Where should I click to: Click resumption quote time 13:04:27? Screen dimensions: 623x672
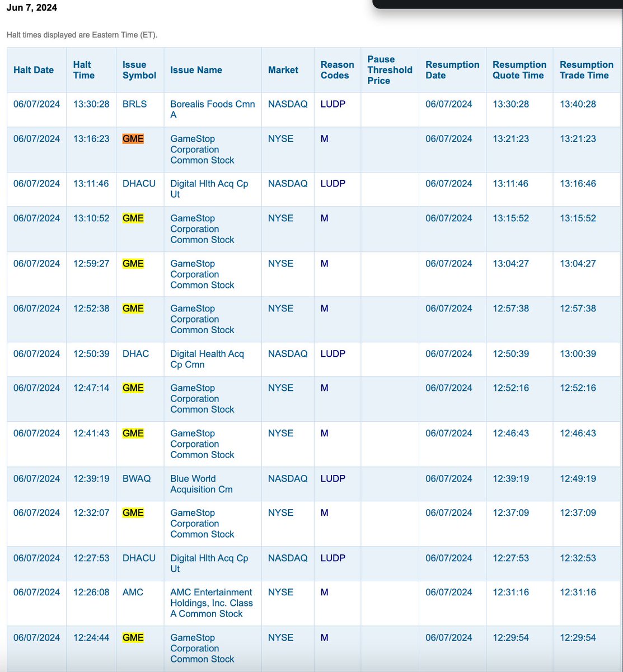[x=511, y=264]
